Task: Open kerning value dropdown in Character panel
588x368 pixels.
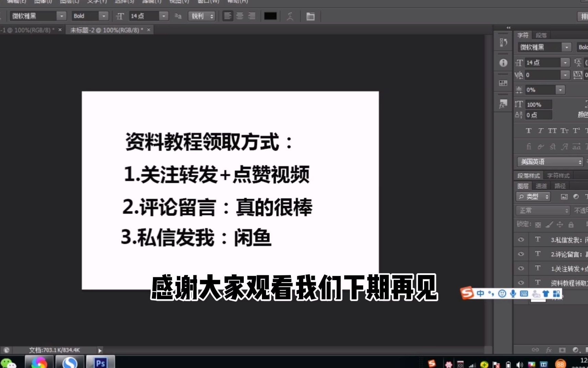Action: 565,75
